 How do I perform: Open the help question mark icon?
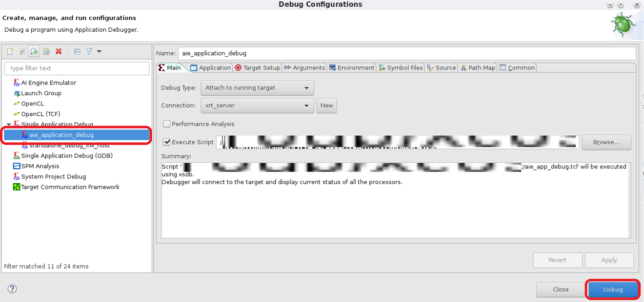click(x=12, y=289)
